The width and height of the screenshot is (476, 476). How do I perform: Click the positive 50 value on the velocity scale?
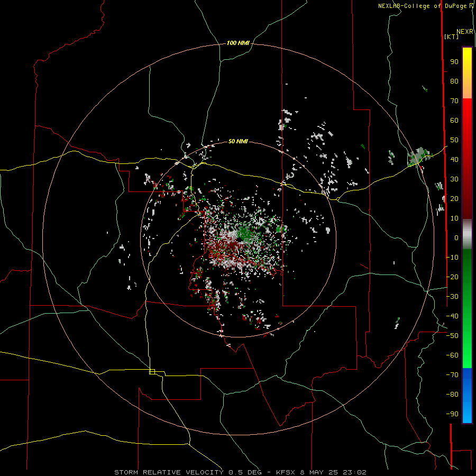[454, 140]
